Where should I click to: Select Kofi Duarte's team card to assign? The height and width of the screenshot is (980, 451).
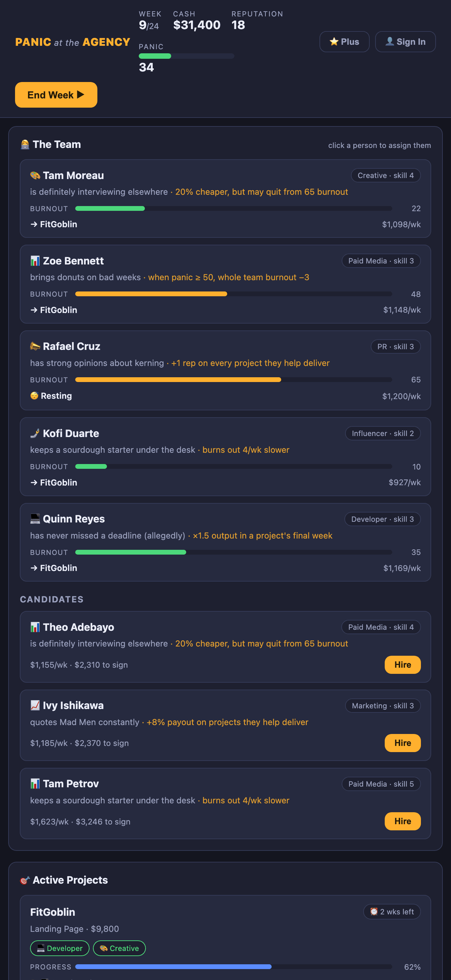225,457
